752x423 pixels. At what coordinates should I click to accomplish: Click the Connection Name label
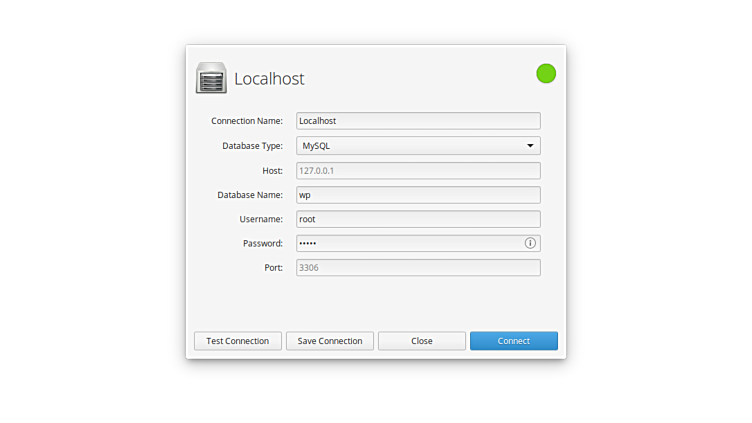(x=247, y=121)
